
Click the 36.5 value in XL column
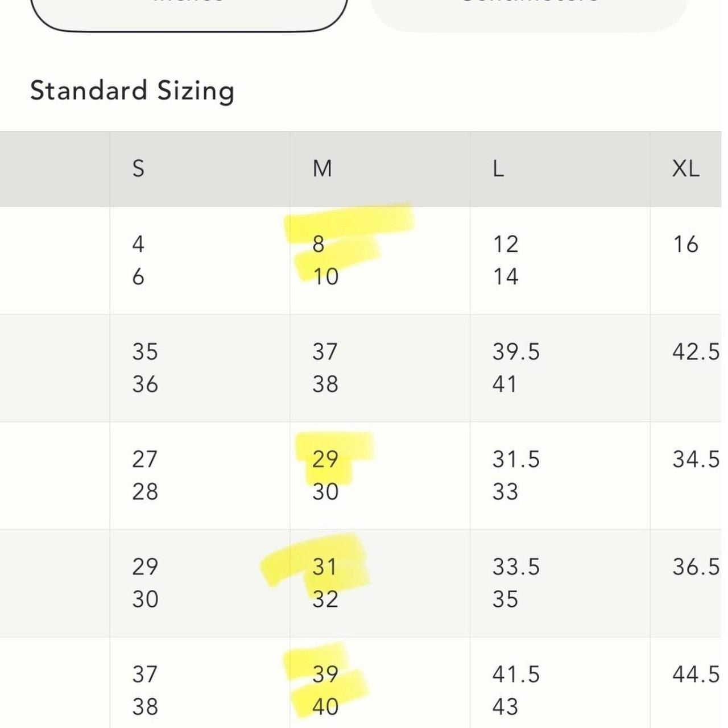(x=696, y=566)
